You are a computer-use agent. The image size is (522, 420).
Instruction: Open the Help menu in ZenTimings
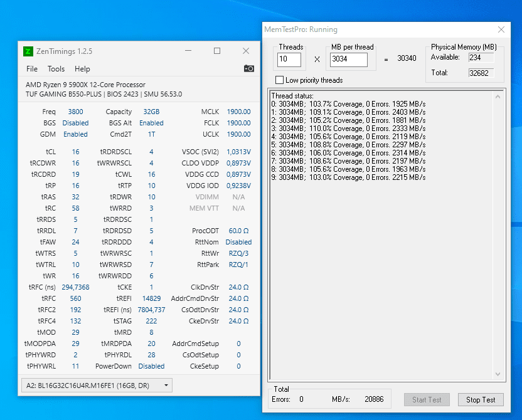coord(82,69)
